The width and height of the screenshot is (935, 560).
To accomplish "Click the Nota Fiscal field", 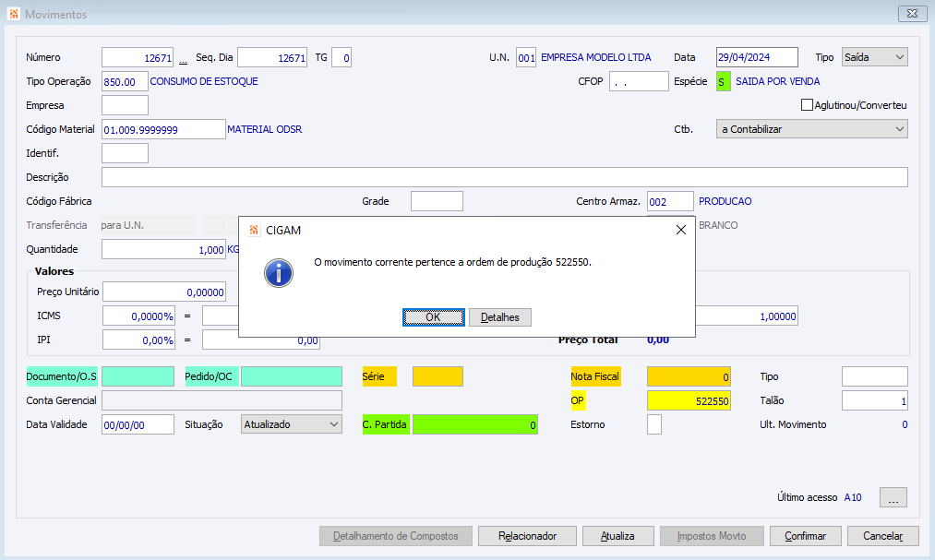I will click(x=689, y=376).
